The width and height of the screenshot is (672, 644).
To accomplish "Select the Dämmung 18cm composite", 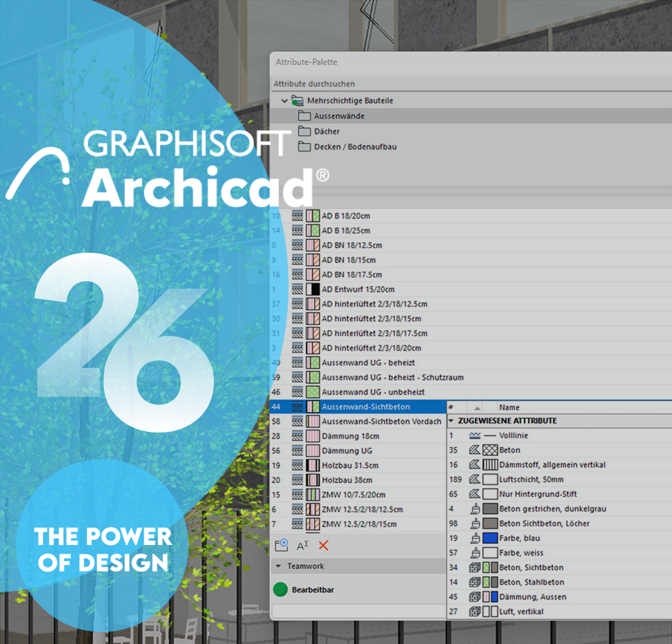I will pos(358,436).
